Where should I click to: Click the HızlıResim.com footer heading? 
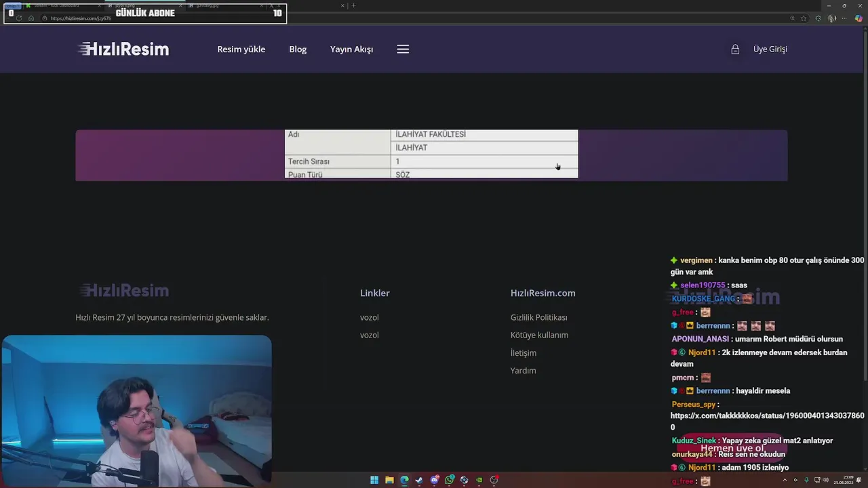point(542,293)
